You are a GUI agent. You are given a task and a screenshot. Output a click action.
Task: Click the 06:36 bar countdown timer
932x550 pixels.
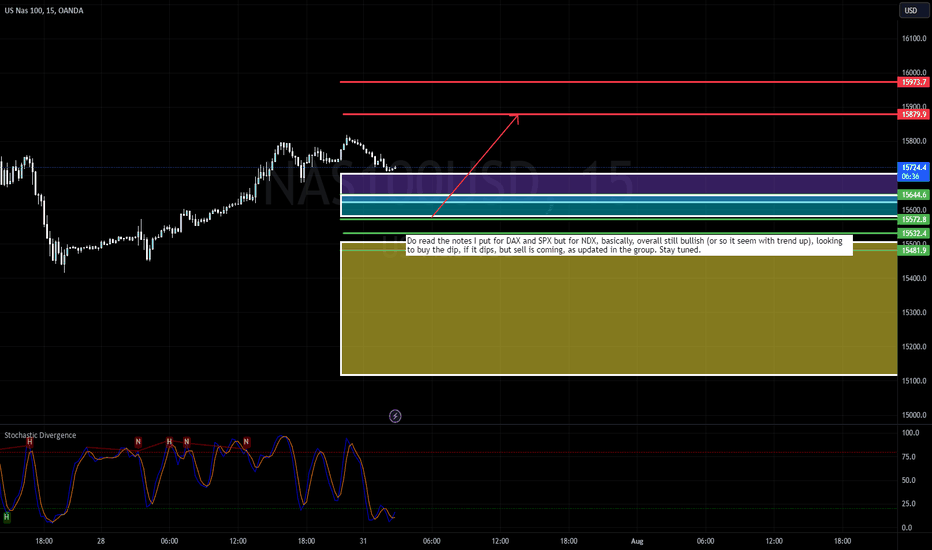click(913, 177)
